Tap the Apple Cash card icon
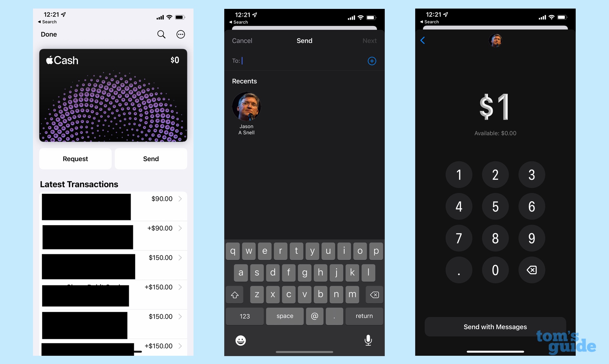Viewport: 609px width, 364px height. [x=113, y=95]
